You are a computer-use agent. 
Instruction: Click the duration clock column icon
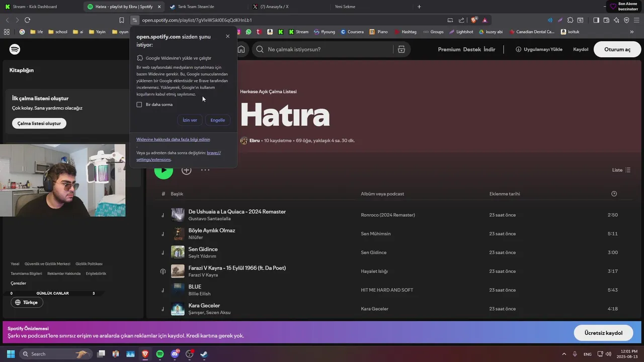click(x=614, y=194)
